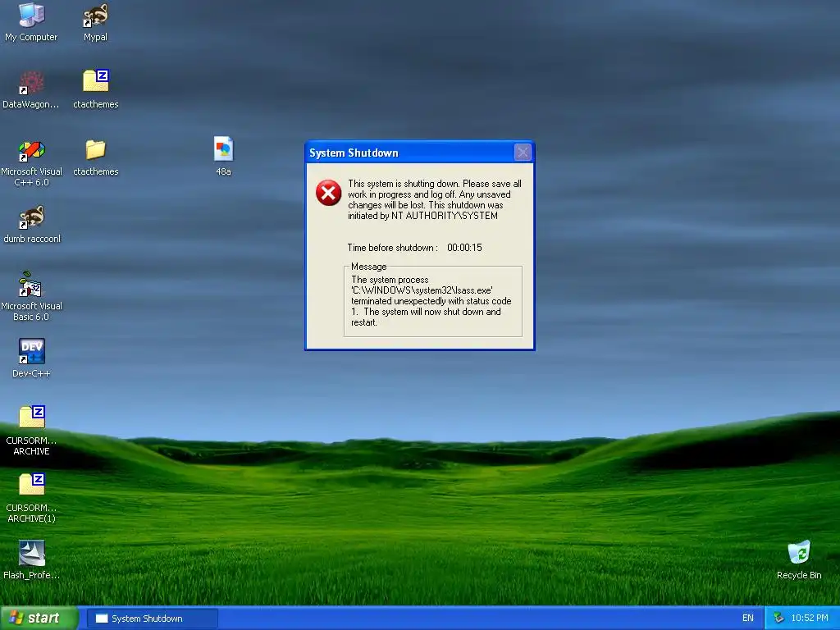Click the disabled close button on System Shutdown

point(523,153)
